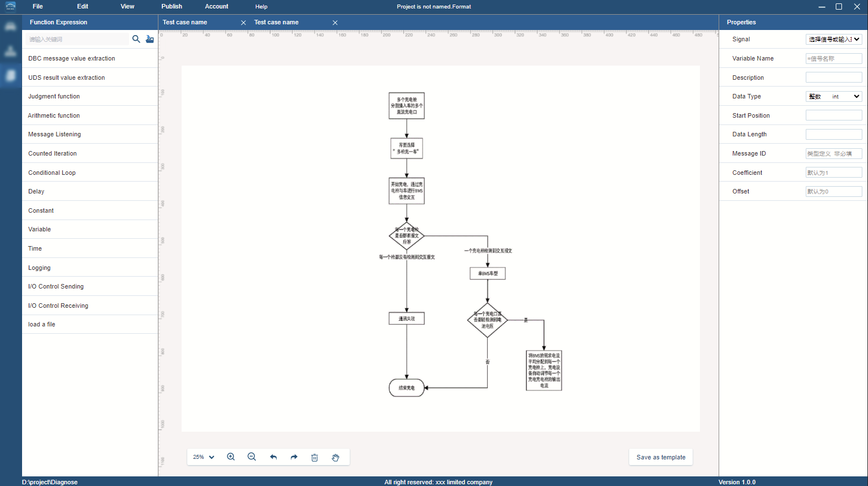Click the Variable Name input field
This screenshot has height=486, width=868.
(833, 58)
